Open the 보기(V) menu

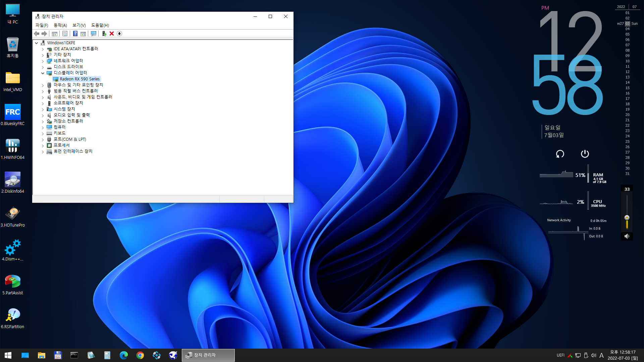click(x=79, y=25)
